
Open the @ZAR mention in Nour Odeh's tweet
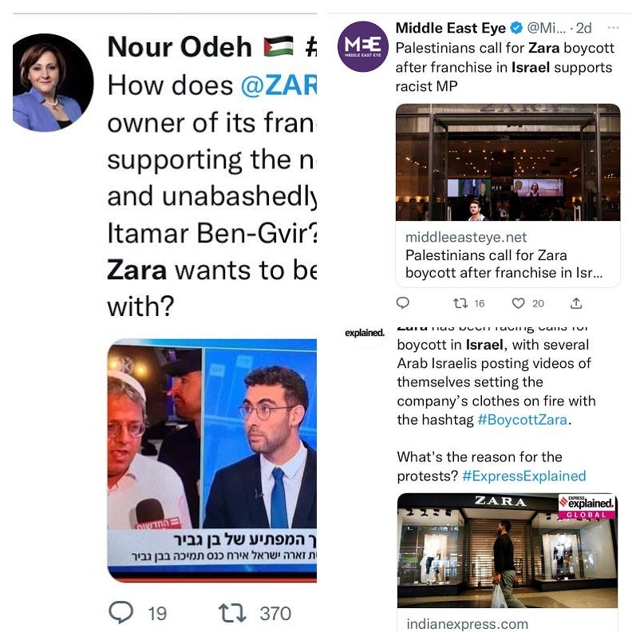pos(279,85)
